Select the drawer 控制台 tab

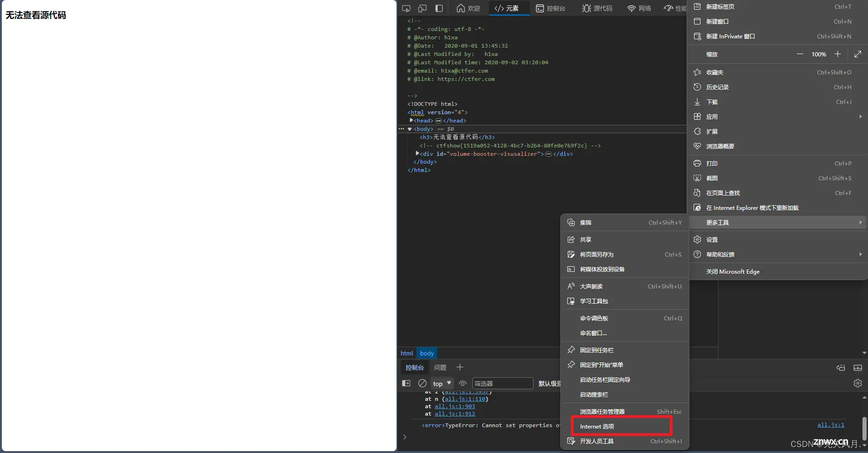click(x=415, y=367)
